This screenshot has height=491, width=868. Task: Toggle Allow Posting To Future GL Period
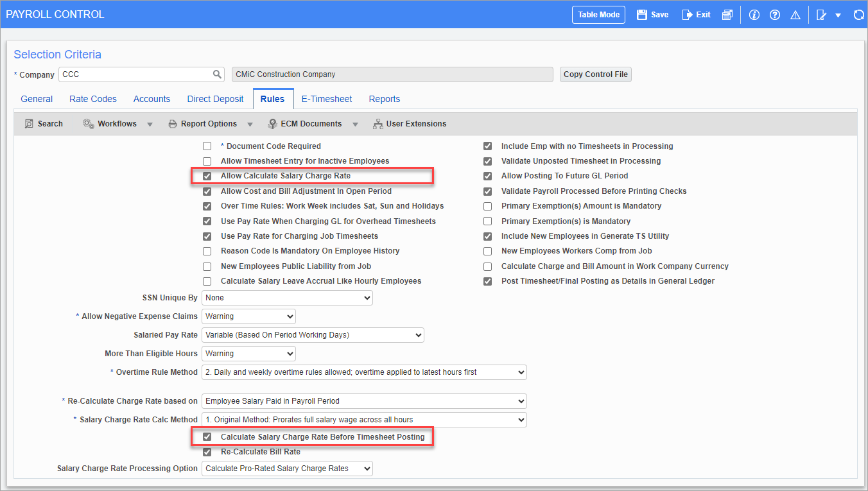point(488,176)
